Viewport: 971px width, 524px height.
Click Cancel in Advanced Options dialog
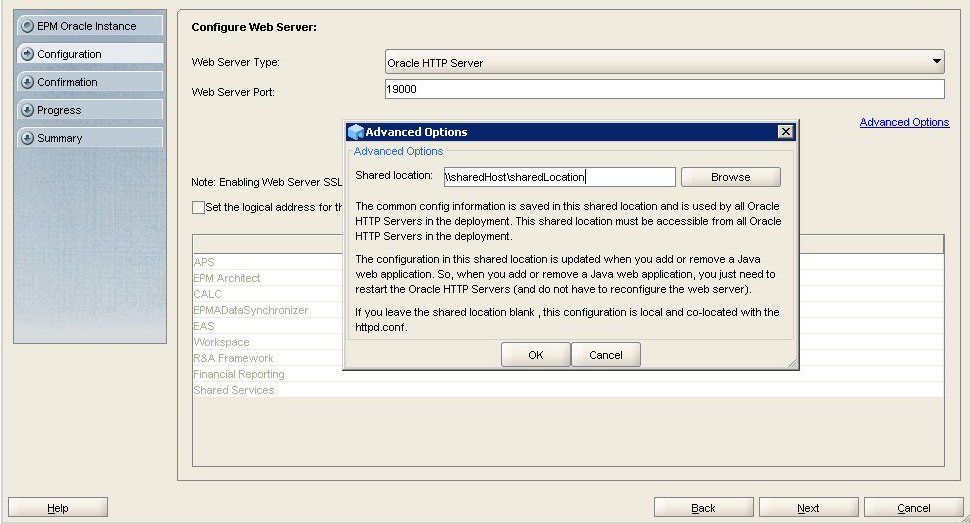tap(606, 355)
